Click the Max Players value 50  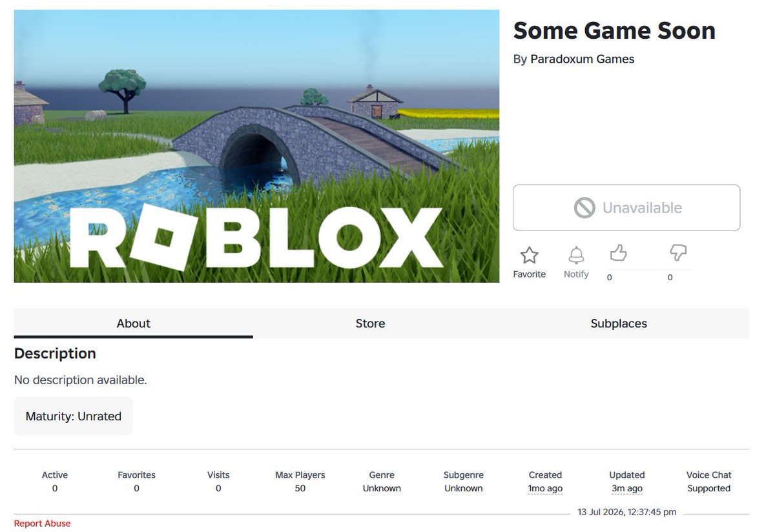click(x=300, y=489)
